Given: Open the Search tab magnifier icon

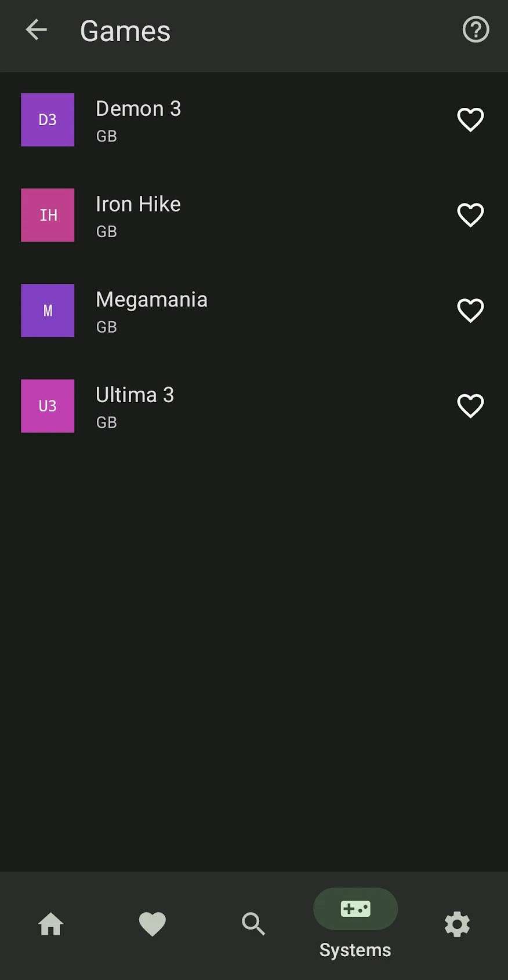Looking at the screenshot, I should tap(253, 924).
